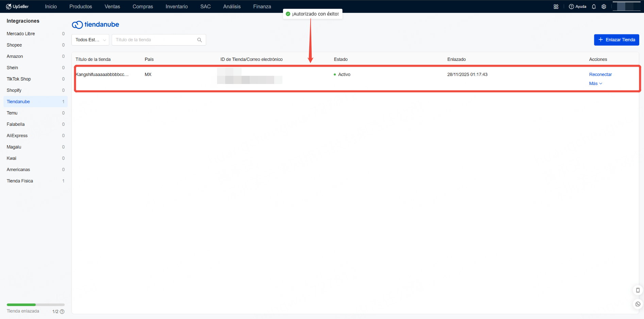This screenshot has height=319, width=644.
Task: Open the Productos menu
Action: [81, 6]
